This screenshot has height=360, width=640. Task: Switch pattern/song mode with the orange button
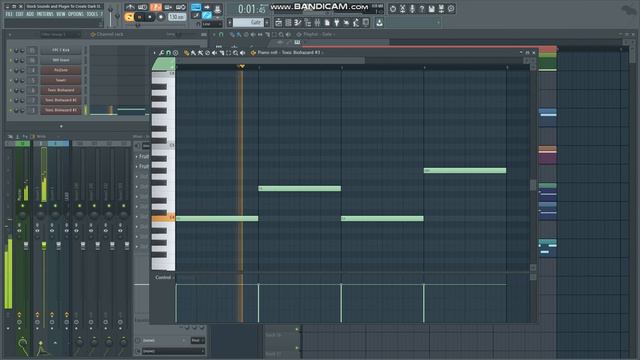click(129, 17)
